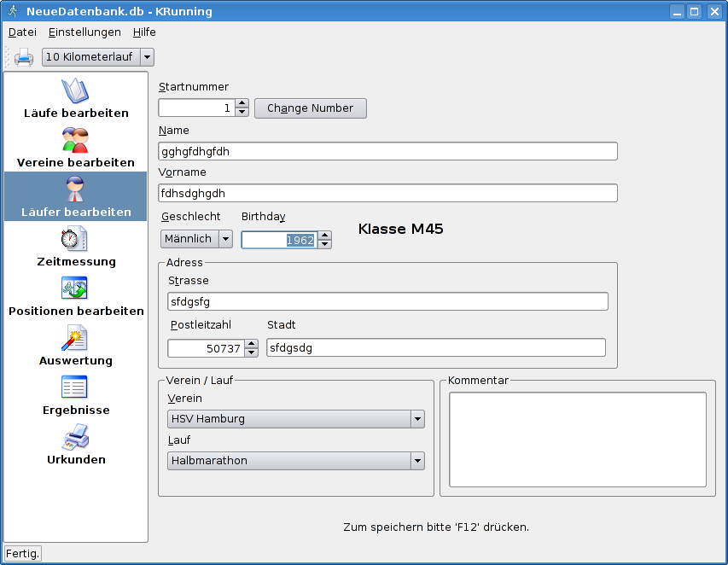Increase the Birthday year
728x565 pixels.
(x=325, y=236)
